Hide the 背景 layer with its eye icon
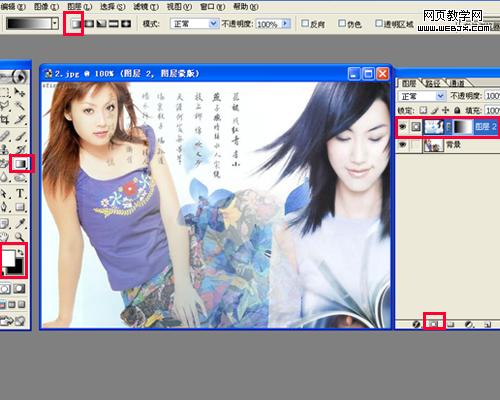 tap(403, 145)
